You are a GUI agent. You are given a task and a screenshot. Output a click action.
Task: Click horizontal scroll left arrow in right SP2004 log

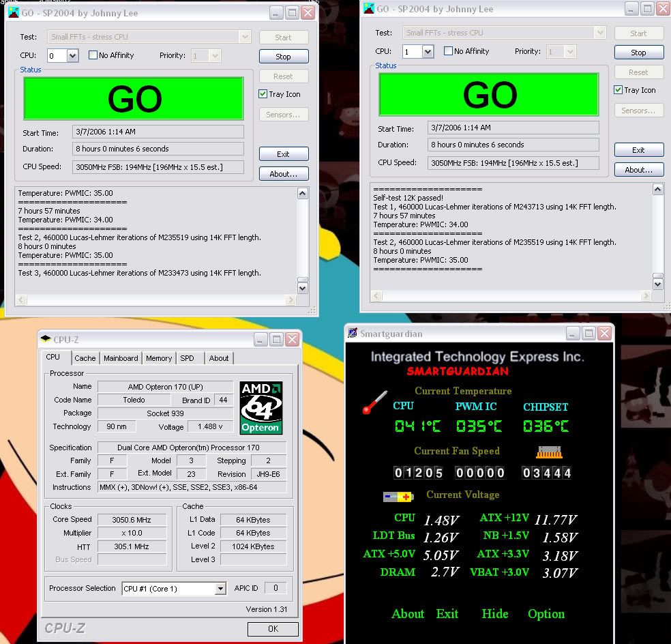376,295
